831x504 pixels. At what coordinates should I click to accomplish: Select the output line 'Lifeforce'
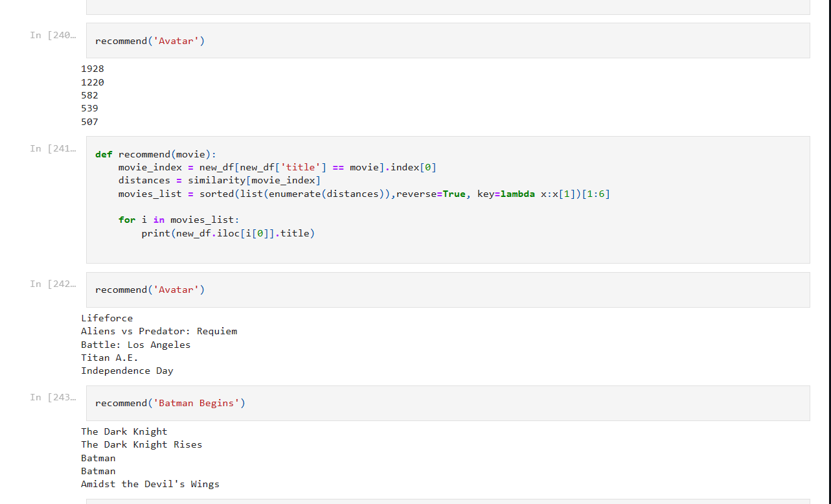(107, 317)
